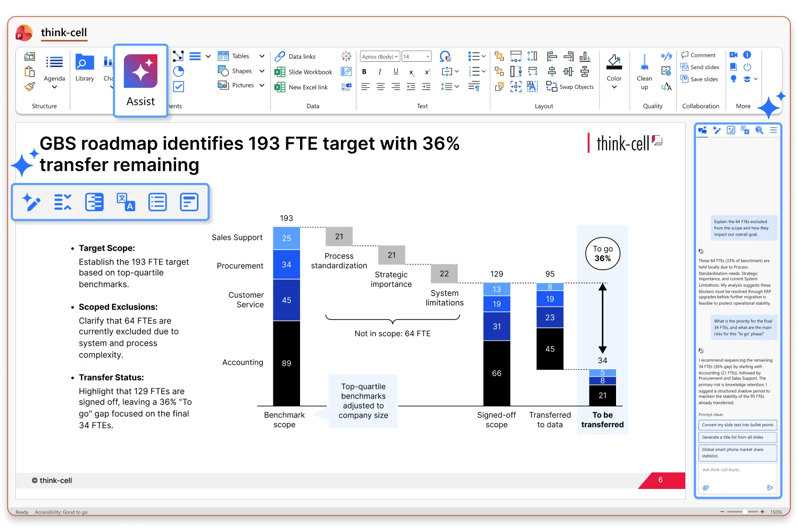798x532 pixels.
Task: Open the translate tab in Assist panel
Action: tap(745, 130)
